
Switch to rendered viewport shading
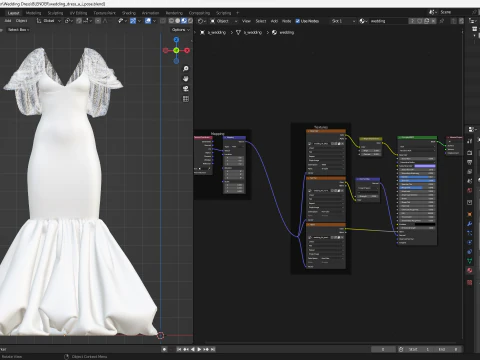[190, 21]
